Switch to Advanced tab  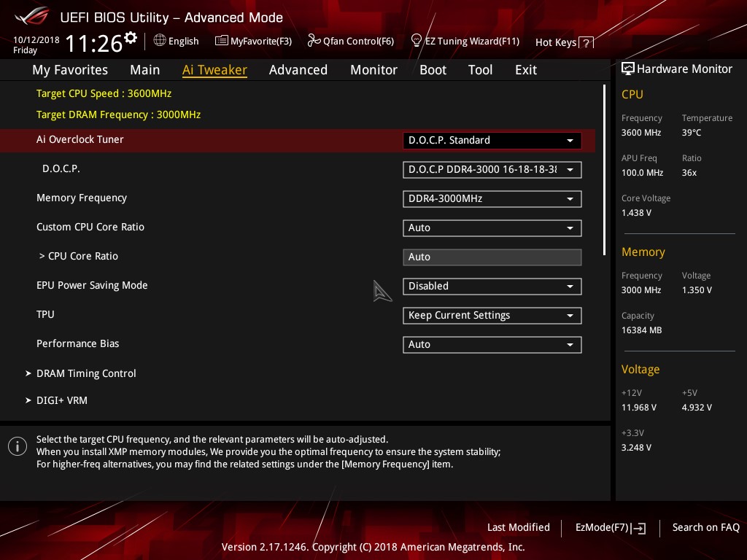[298, 70]
